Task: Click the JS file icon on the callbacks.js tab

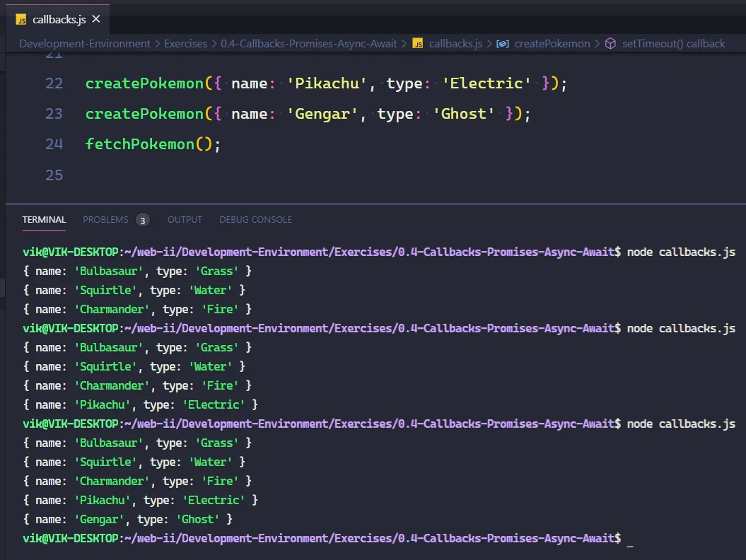Action: [21, 20]
